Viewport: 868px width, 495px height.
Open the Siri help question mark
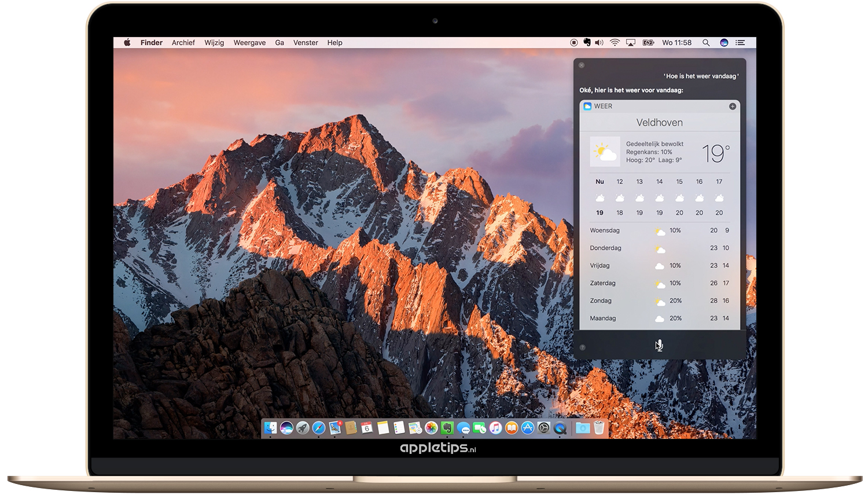(582, 347)
